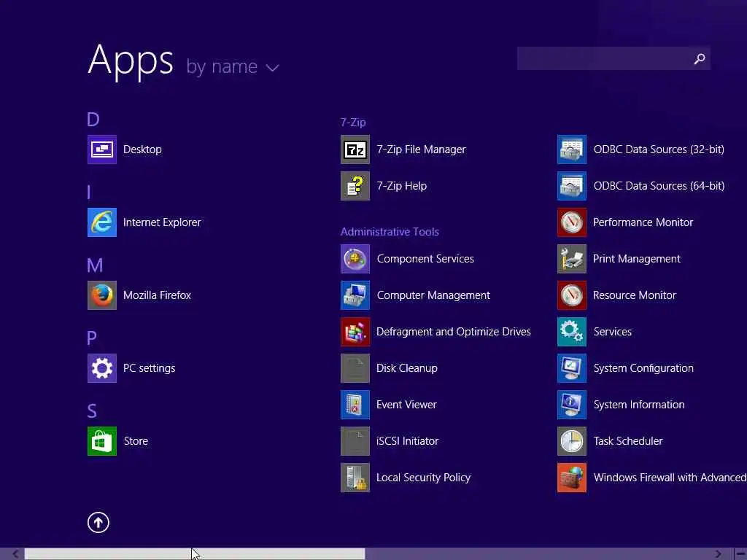Screen dimensions: 747x560
Task: Click the 'PC settings' label text
Action: [149, 368]
